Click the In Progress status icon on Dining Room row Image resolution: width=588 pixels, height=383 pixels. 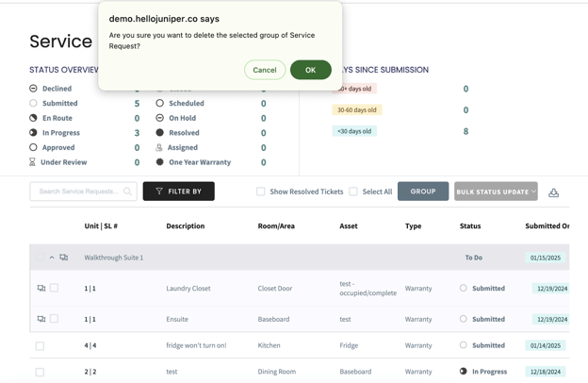point(464,371)
